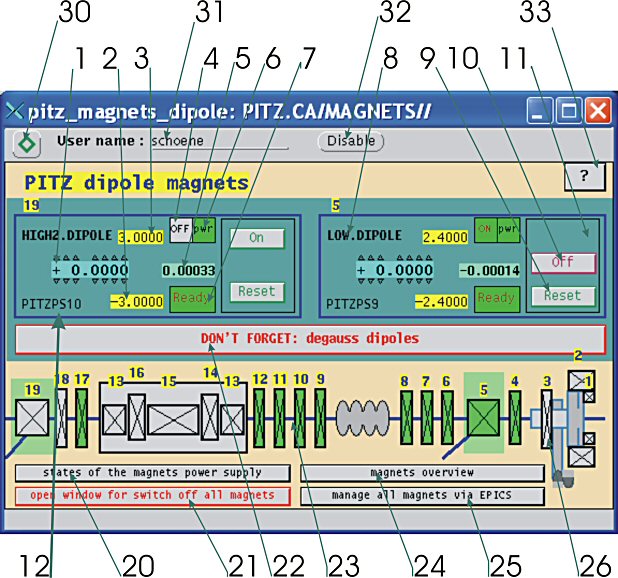
Task: Minimize the pitz_magnets_dipole window
Action: 539,111
